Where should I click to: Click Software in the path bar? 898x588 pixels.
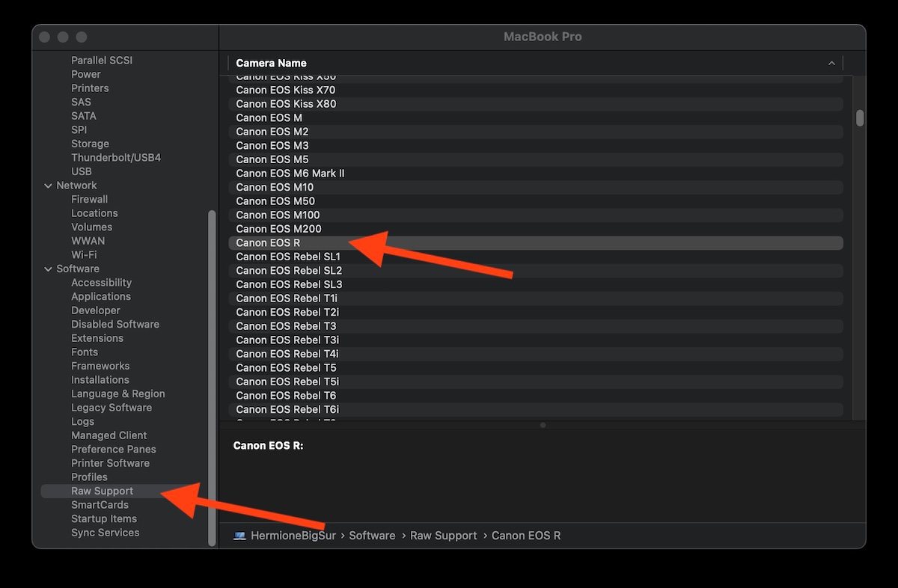372,536
